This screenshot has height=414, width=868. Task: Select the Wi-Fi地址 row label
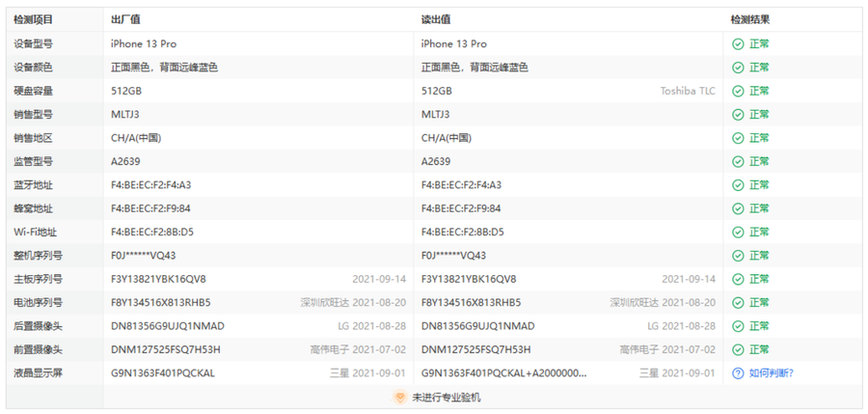pyautogui.click(x=36, y=233)
